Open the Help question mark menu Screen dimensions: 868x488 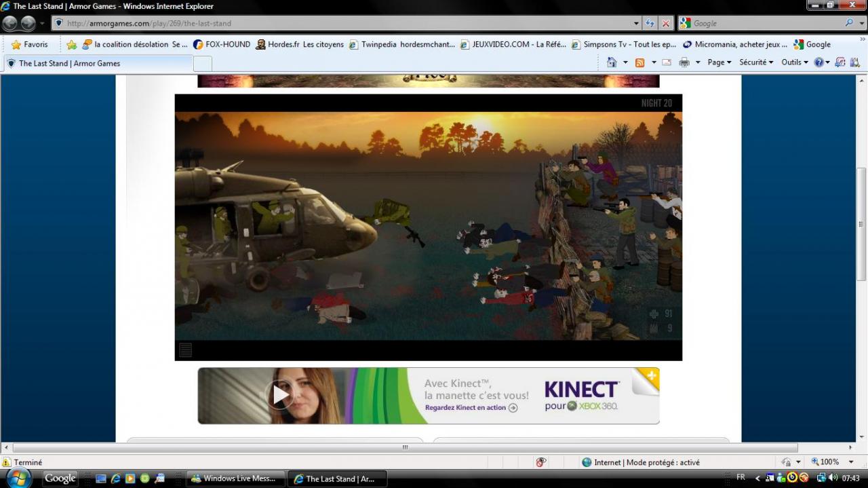coord(822,62)
